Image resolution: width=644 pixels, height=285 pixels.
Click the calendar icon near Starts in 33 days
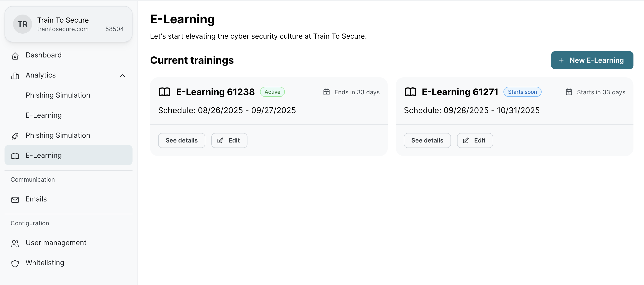(569, 92)
